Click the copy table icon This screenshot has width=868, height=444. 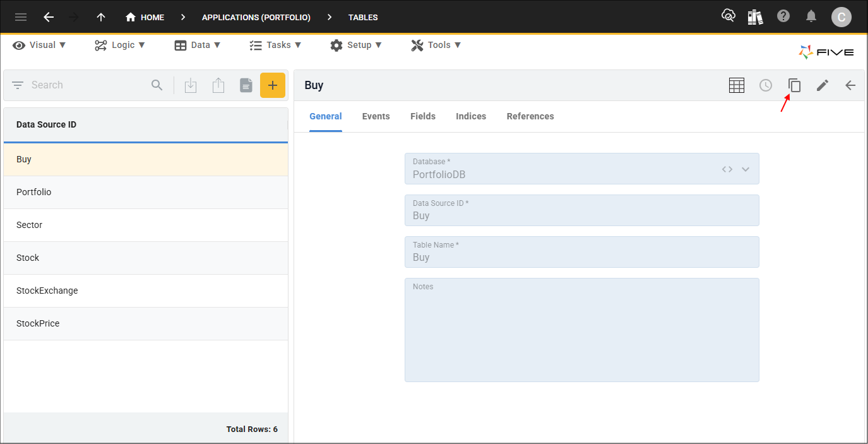pos(794,85)
